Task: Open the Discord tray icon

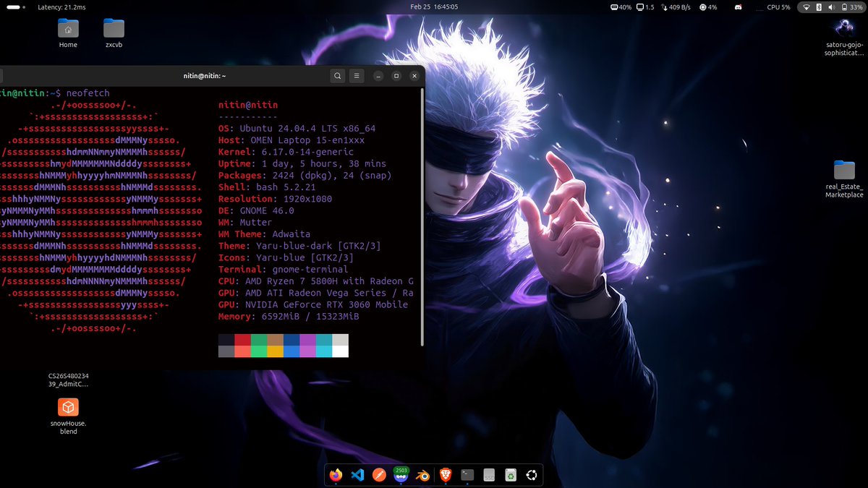Action: [737, 7]
